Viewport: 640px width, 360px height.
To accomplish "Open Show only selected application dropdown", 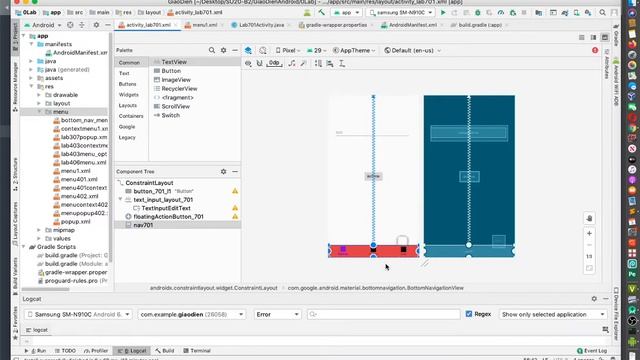I will click(553, 314).
